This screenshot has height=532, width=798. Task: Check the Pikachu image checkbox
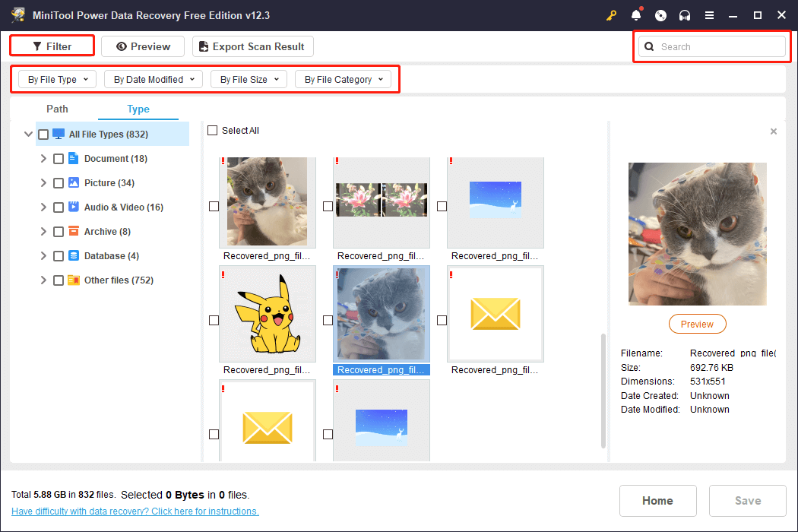214,320
